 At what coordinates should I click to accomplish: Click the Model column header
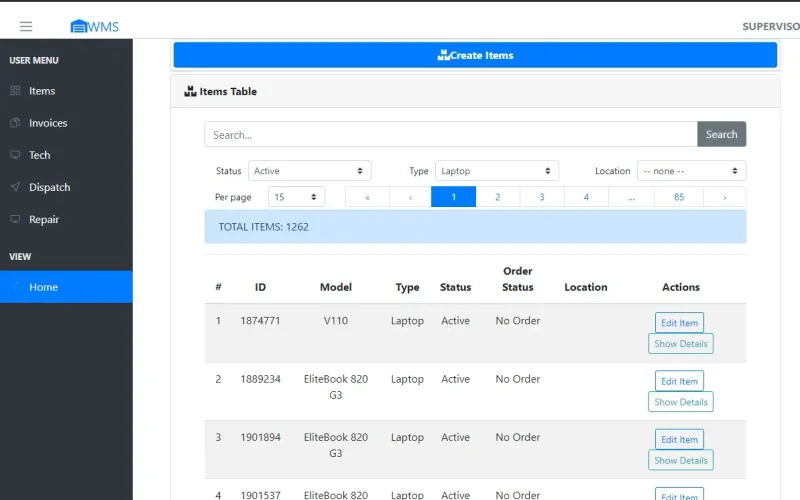point(336,287)
